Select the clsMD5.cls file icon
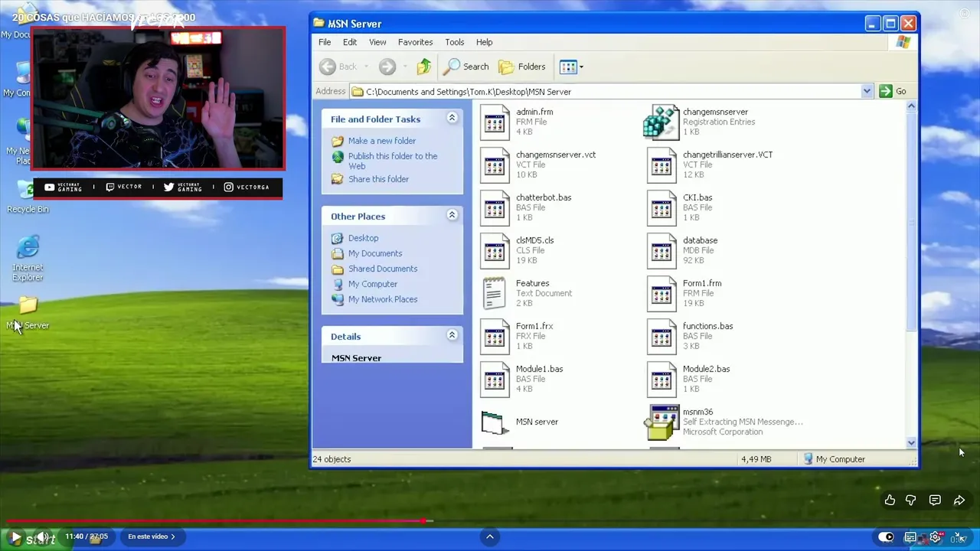Viewport: 980px width, 551px height. [495, 251]
